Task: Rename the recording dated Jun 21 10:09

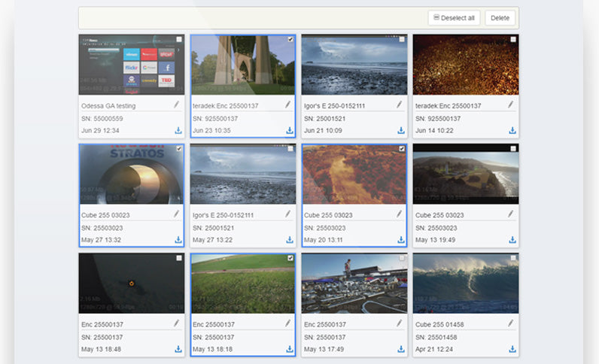Action: [399, 105]
